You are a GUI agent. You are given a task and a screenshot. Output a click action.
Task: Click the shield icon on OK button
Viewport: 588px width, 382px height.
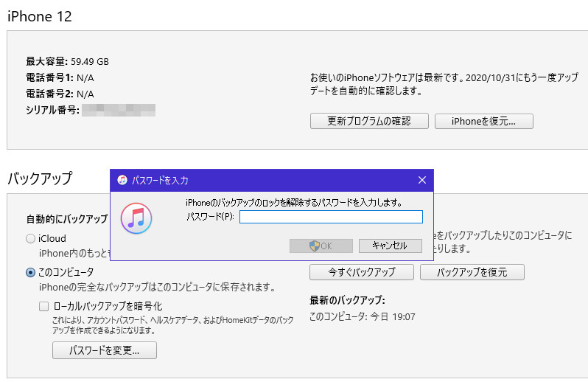point(315,246)
